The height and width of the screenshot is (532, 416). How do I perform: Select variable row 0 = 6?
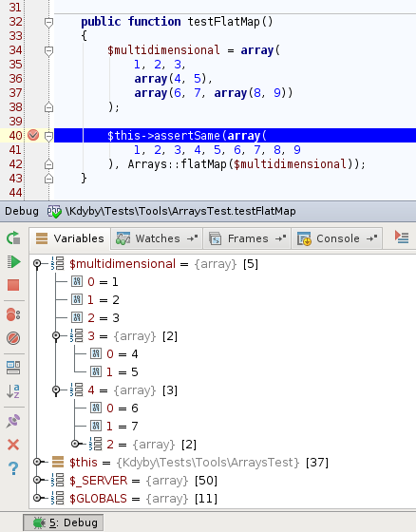pos(114,408)
